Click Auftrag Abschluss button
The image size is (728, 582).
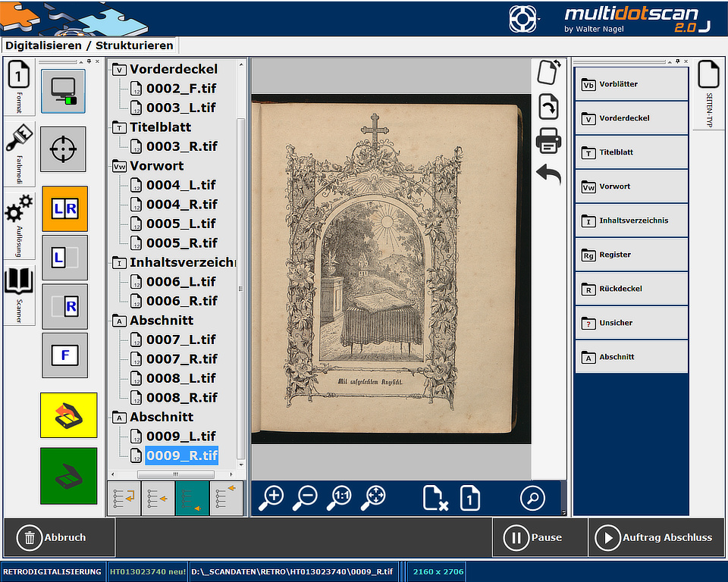[656, 537]
